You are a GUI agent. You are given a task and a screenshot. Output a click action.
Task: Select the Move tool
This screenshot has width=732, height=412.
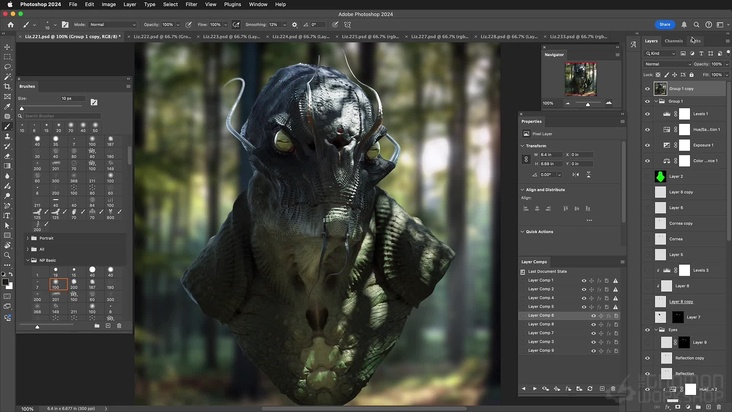point(7,46)
